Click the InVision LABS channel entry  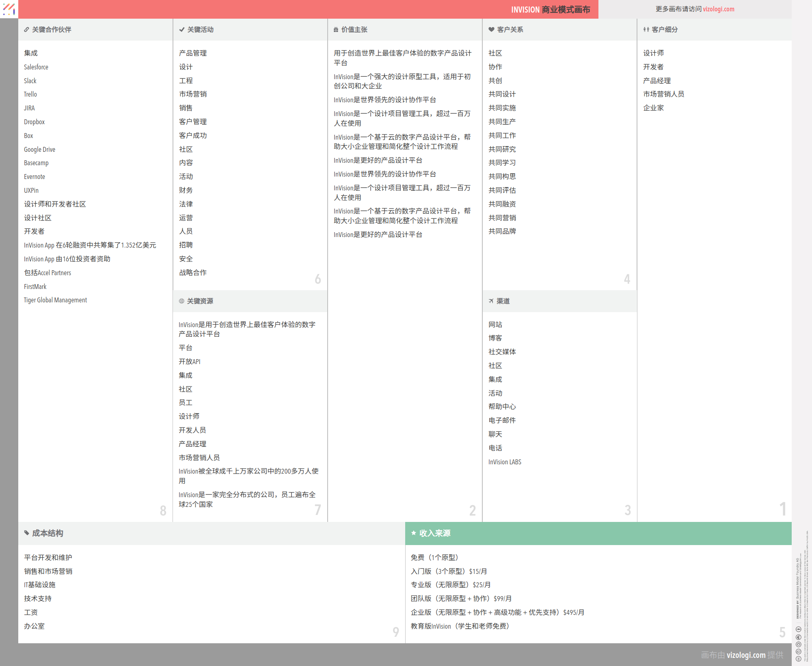(x=505, y=462)
